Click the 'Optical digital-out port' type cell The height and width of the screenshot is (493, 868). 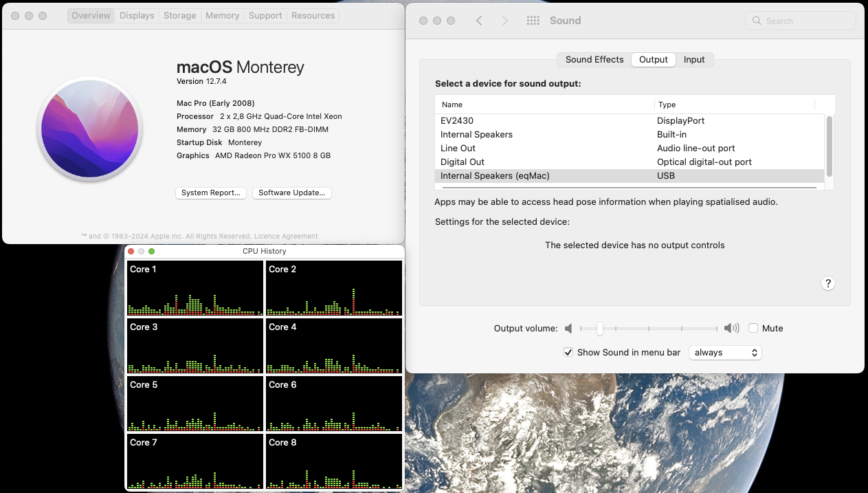704,162
